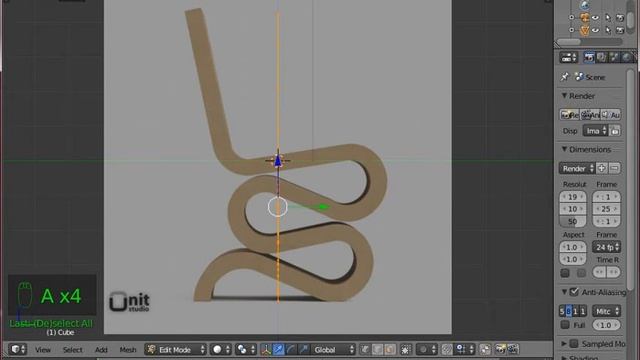Viewport: 640px width, 360px height.
Task: Open the proportional editing dropdown
Action: [427, 349]
